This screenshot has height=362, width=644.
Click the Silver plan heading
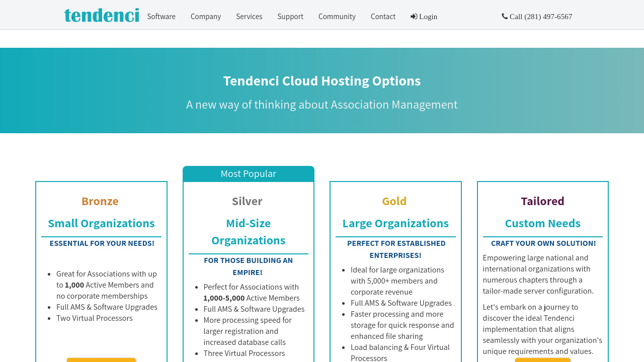(247, 201)
